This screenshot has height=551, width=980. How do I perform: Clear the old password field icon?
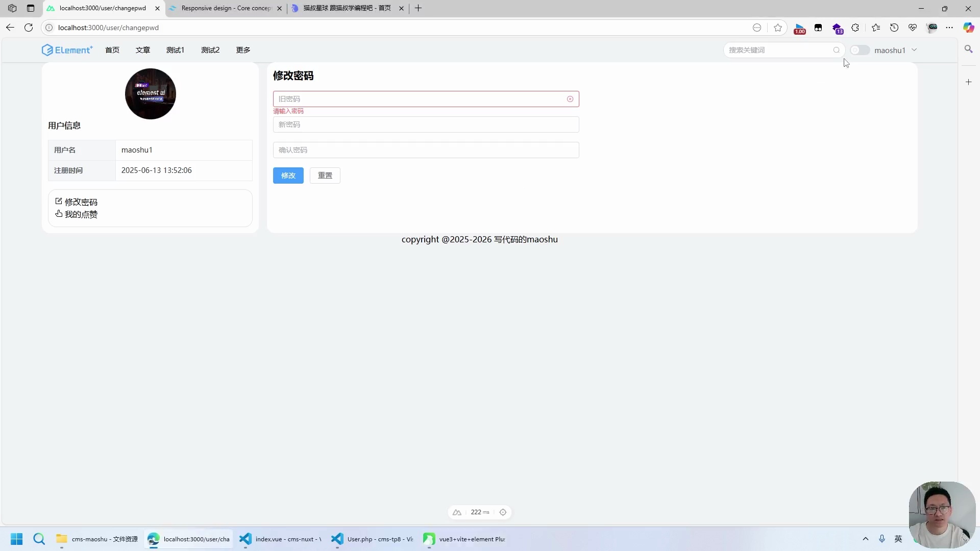tap(570, 99)
